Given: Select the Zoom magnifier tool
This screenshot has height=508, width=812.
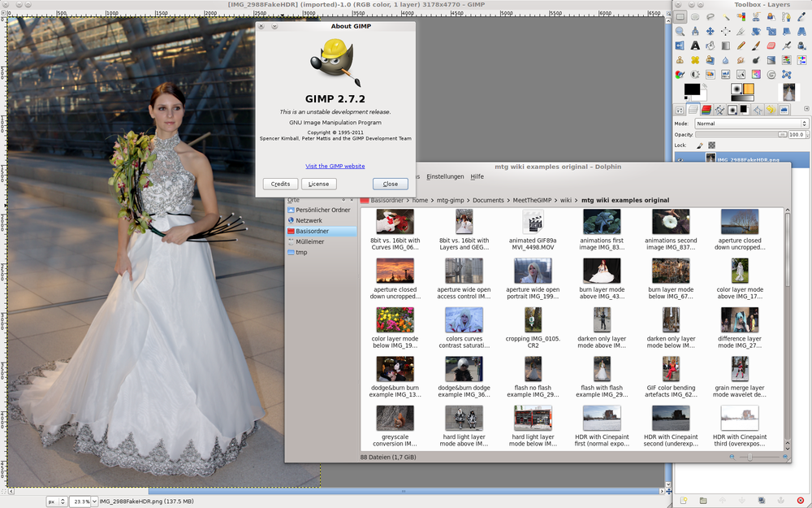Looking at the screenshot, I should [x=680, y=32].
